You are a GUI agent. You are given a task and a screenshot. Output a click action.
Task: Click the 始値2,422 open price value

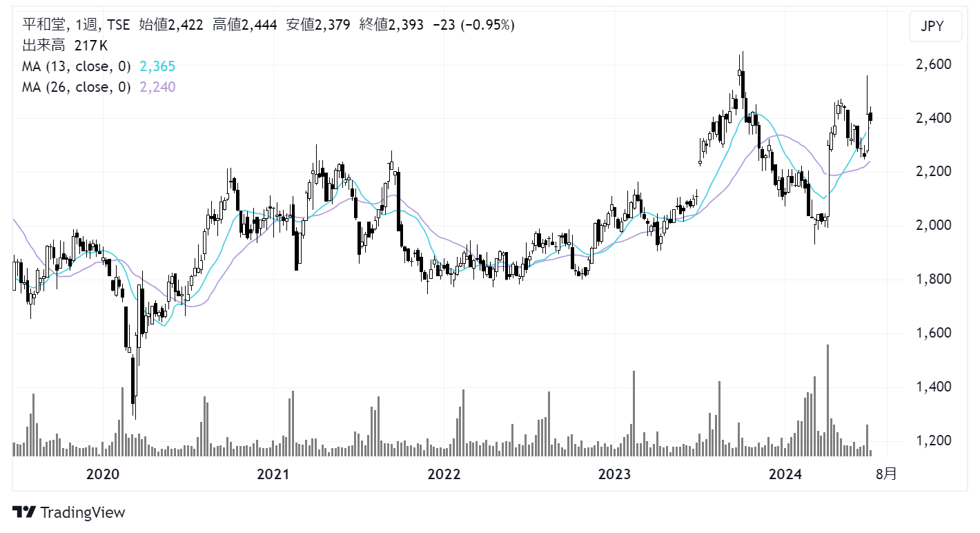[171, 25]
